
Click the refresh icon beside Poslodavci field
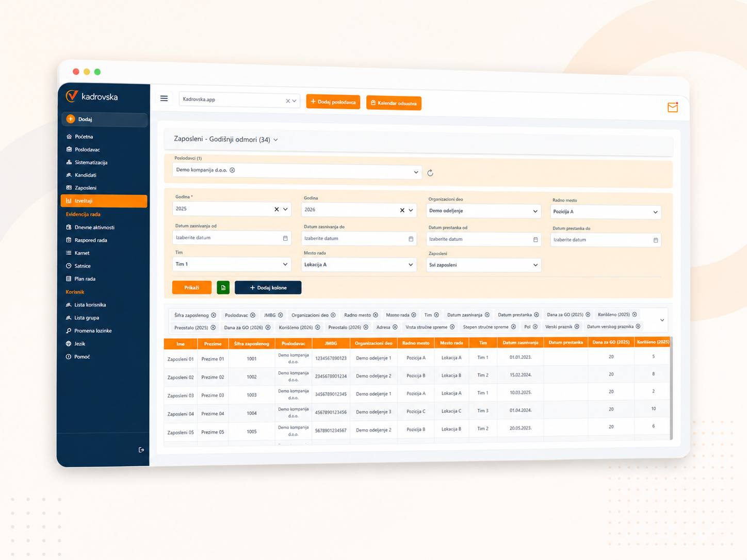click(430, 173)
